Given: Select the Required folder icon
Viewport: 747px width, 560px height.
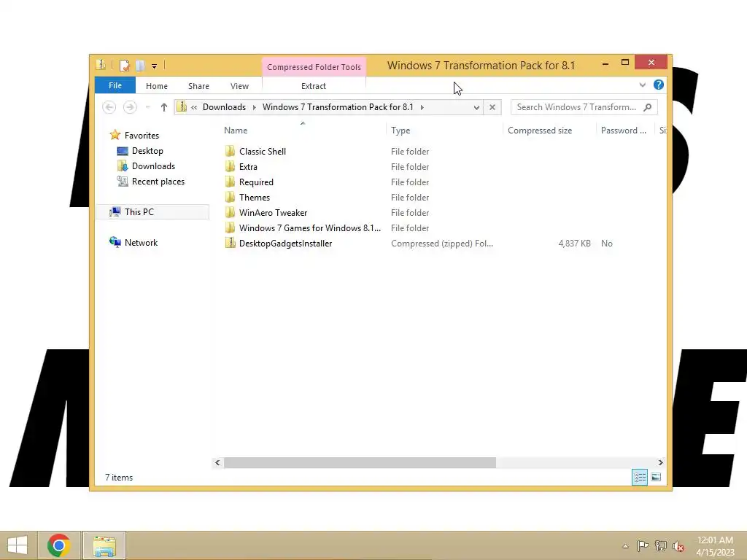Looking at the screenshot, I should 230,182.
